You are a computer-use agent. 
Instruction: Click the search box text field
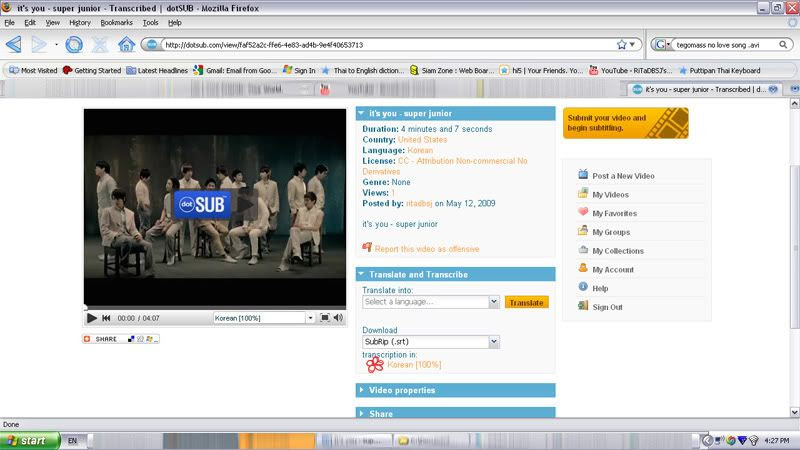(x=724, y=45)
